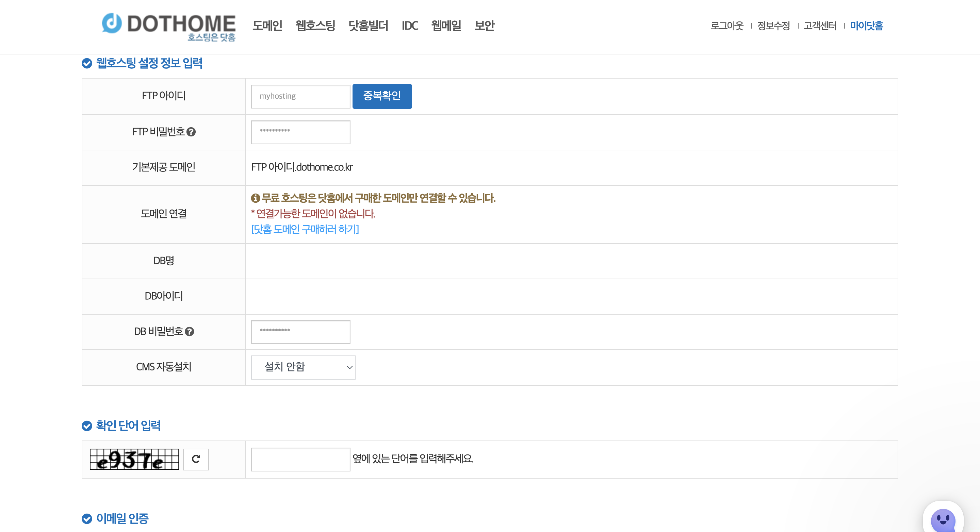The width and height of the screenshot is (980, 532).
Task: Click the 닷홈 도메인 구매하러 하기 link
Action: point(305,229)
